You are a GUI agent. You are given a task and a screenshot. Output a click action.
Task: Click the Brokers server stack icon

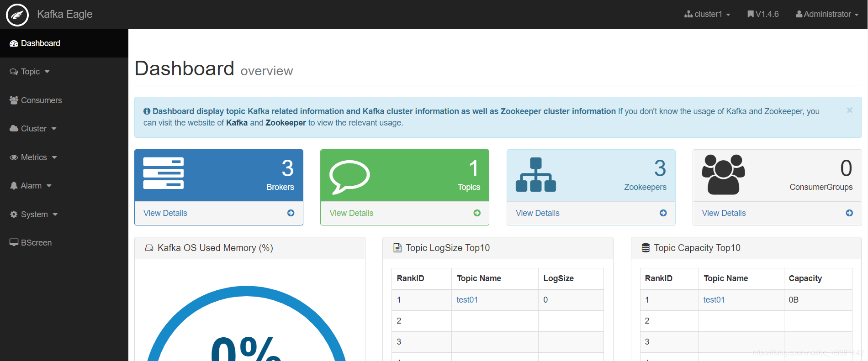click(x=164, y=173)
